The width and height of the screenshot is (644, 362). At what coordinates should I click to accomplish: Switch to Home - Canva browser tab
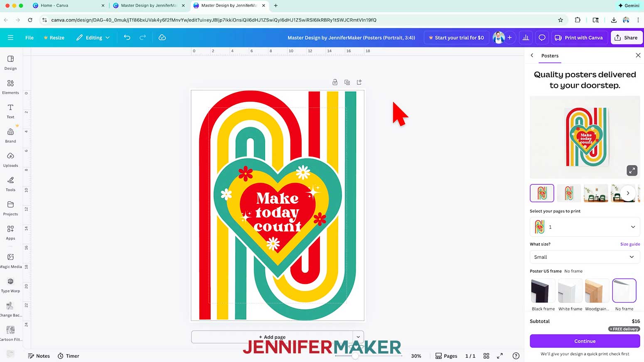[x=68, y=5]
